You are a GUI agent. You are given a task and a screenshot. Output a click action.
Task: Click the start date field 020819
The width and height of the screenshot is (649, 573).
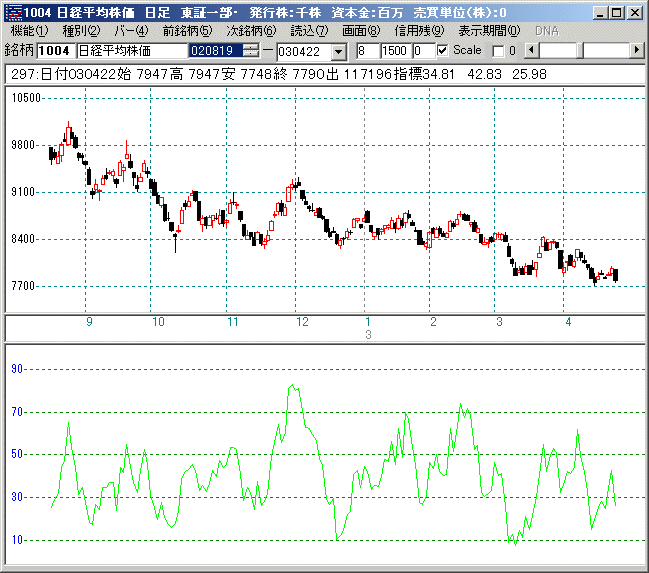tap(216, 51)
